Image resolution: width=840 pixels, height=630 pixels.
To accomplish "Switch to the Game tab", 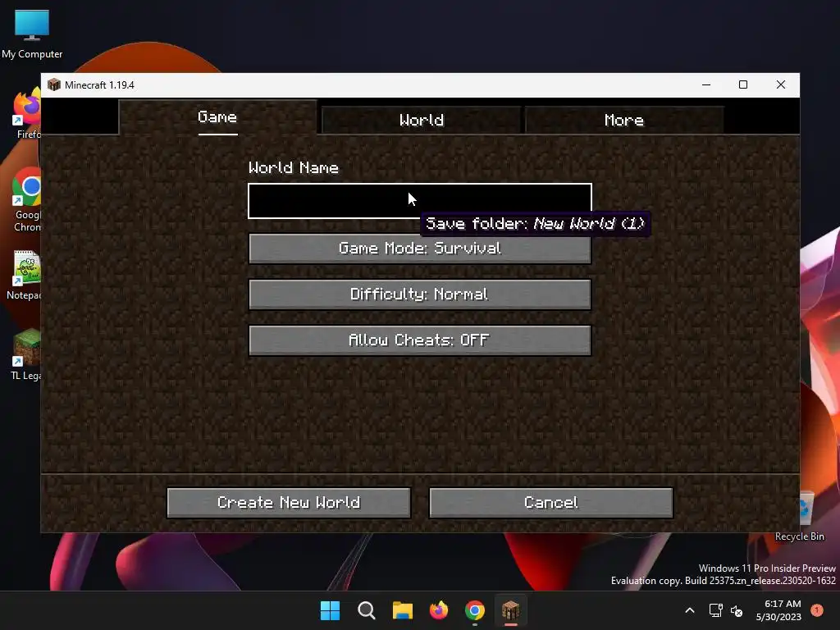I will 217,117.
